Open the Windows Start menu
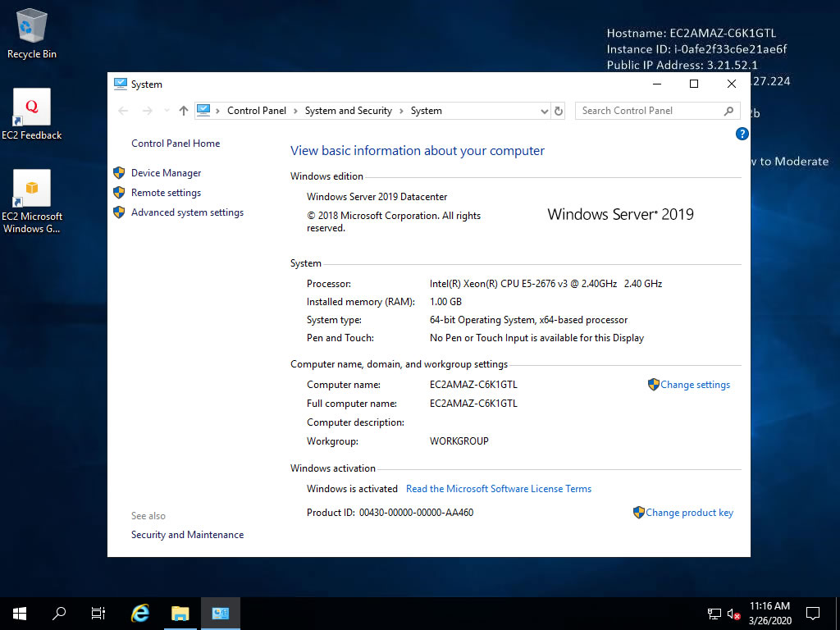Viewport: 840px width, 630px height. tap(20, 614)
